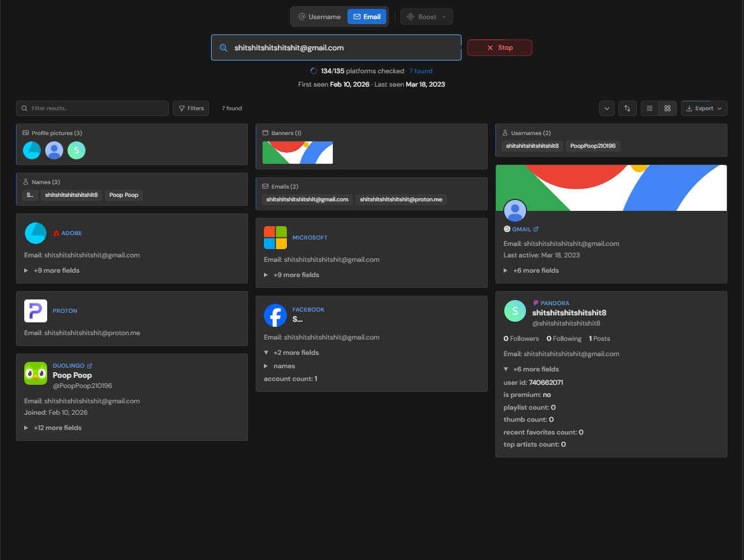Click the Adobe avatar icon
The image size is (744, 560).
point(36,233)
